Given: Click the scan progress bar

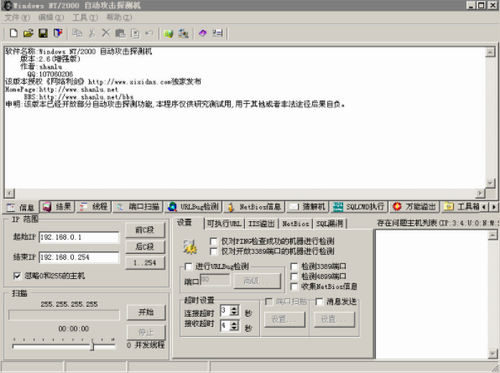Looking at the screenshot, I should point(64,315).
